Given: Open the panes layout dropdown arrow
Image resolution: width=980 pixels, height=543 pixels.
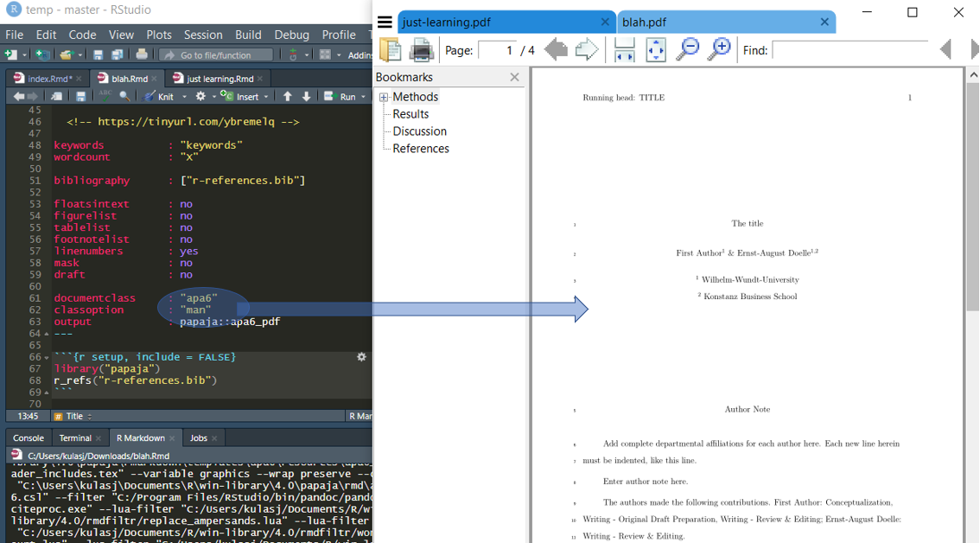Looking at the screenshot, I should (x=339, y=55).
